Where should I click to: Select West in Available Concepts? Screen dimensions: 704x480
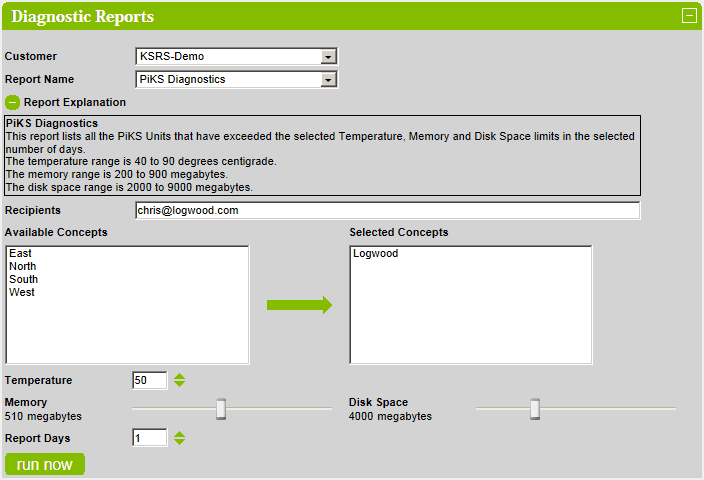[22, 293]
